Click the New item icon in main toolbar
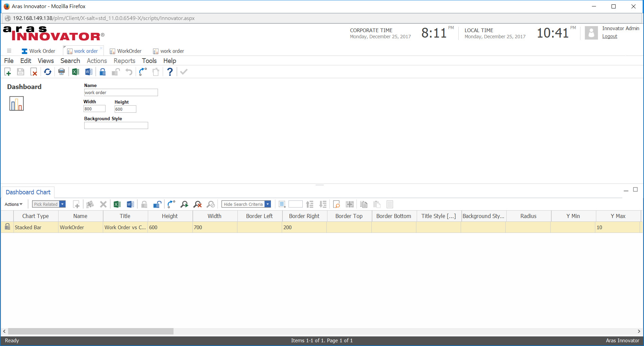The image size is (644, 346). [8, 72]
